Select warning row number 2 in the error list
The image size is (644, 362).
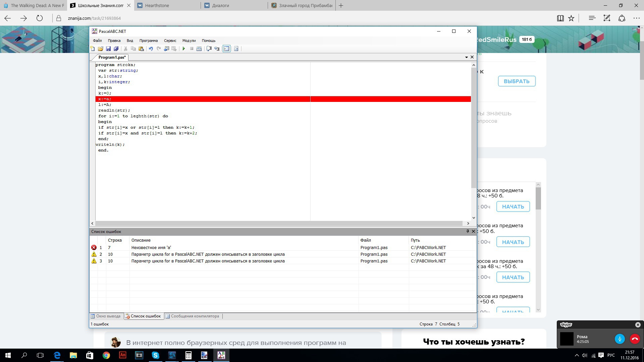tap(283, 254)
